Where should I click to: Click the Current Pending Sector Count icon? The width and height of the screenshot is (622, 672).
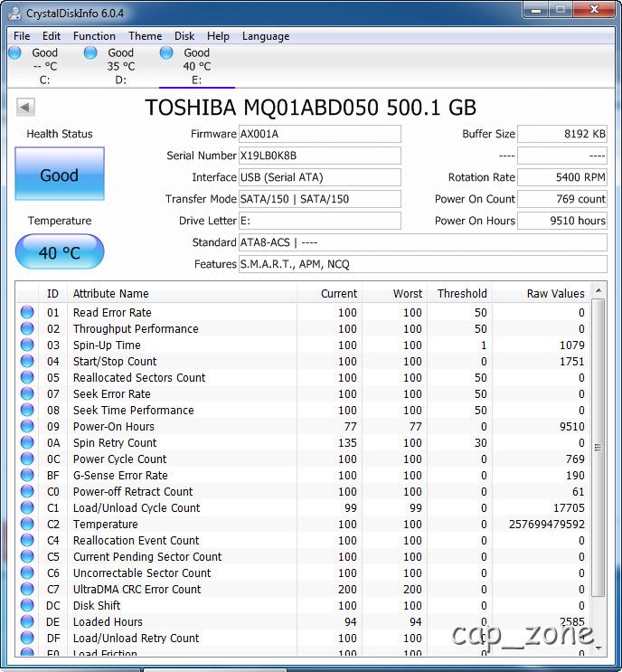pos(27,556)
